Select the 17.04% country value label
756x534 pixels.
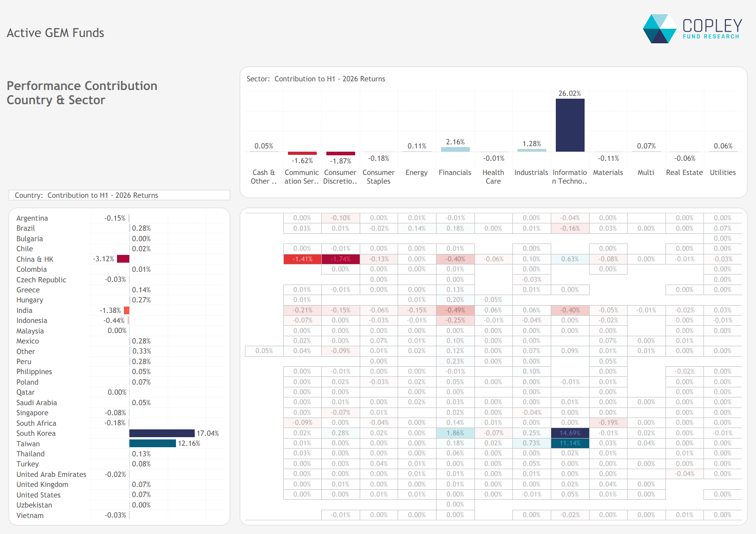pos(208,434)
